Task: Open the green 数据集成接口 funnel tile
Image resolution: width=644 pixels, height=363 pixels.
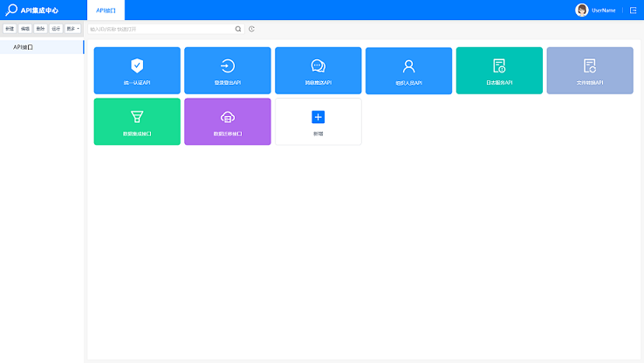Action: pyautogui.click(x=137, y=121)
